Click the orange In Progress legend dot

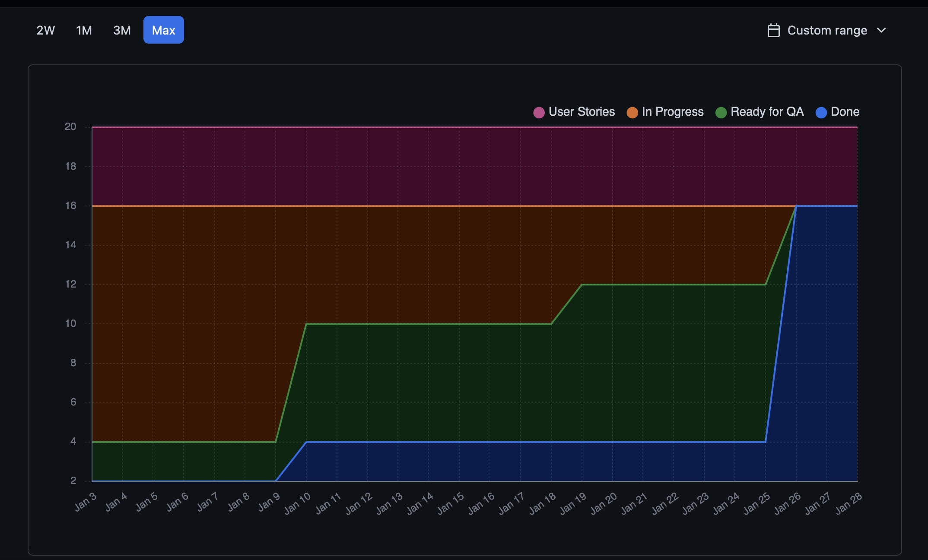pyautogui.click(x=632, y=112)
